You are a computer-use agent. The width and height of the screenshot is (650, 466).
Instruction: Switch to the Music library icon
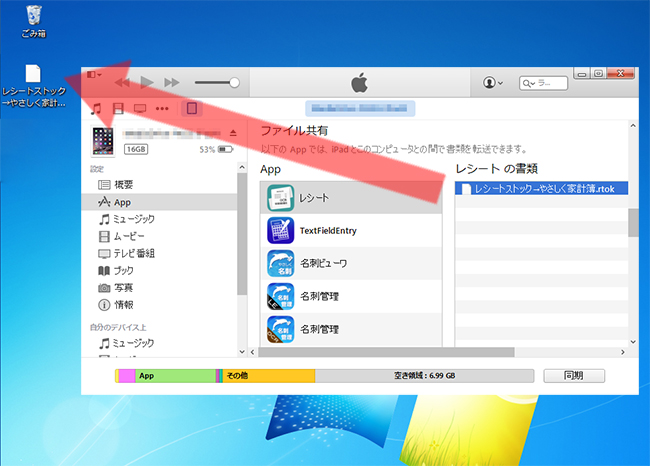(x=96, y=109)
